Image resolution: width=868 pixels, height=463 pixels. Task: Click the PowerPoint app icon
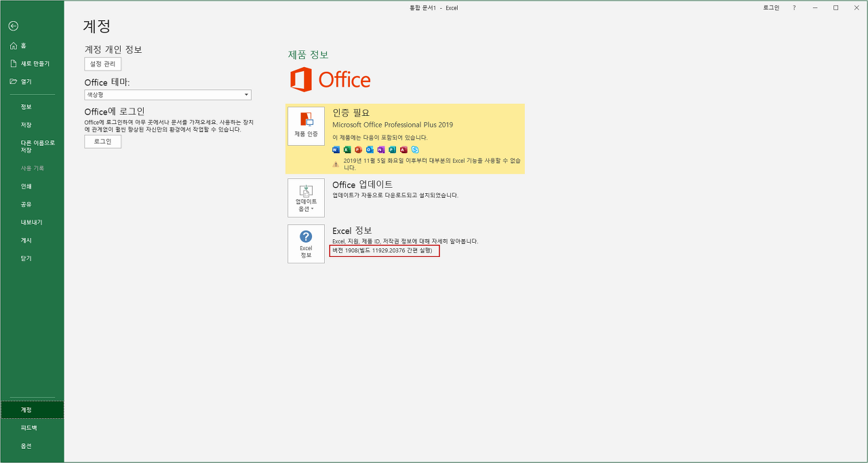(x=359, y=150)
